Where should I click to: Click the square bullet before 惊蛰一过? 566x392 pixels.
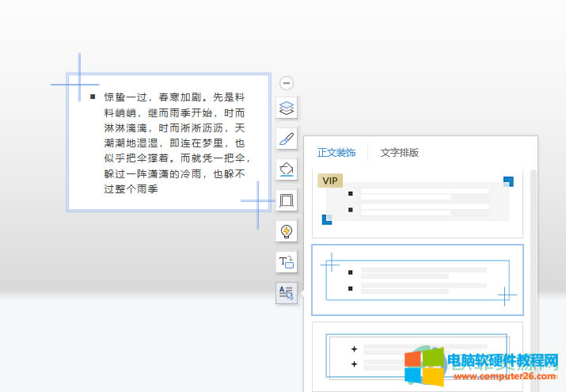[93, 97]
